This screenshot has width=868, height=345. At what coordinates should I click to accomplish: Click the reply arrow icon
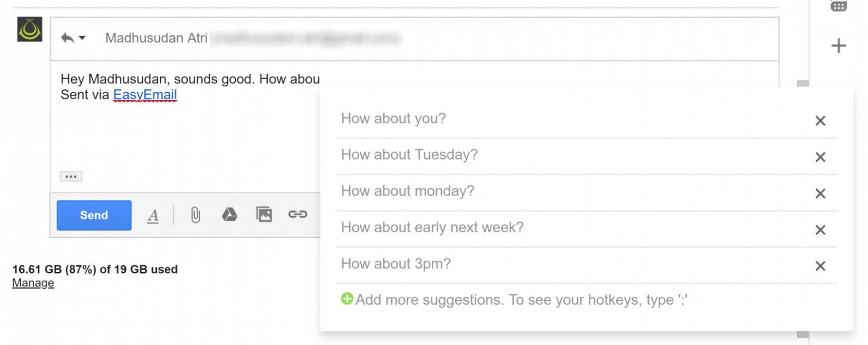point(67,38)
